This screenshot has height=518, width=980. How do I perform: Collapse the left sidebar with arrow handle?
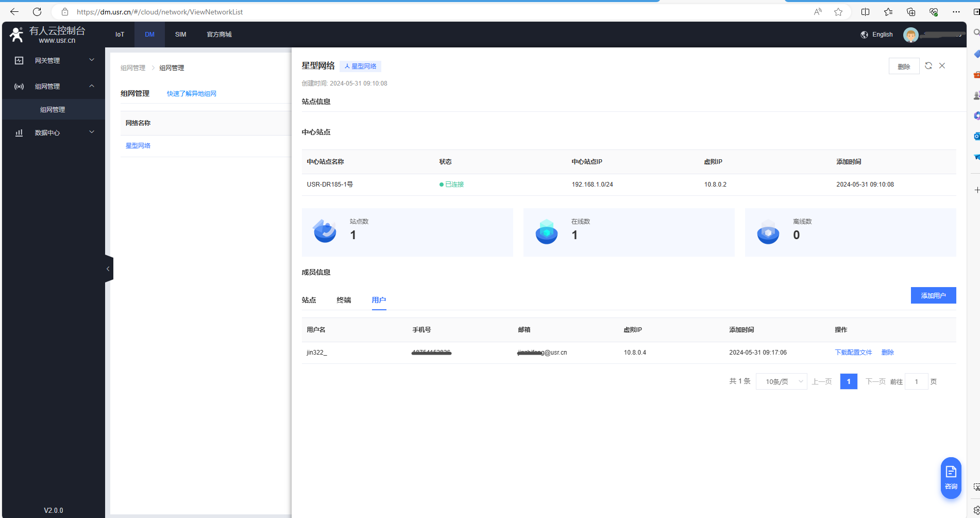point(108,269)
